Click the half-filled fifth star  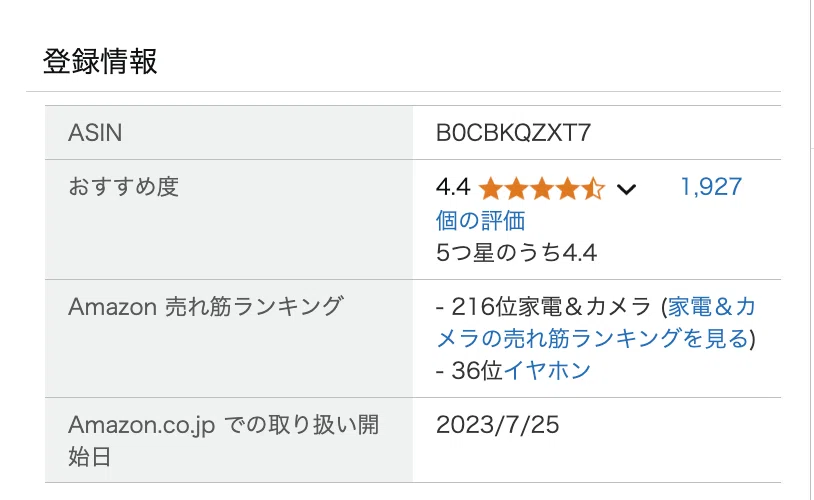[593, 188]
